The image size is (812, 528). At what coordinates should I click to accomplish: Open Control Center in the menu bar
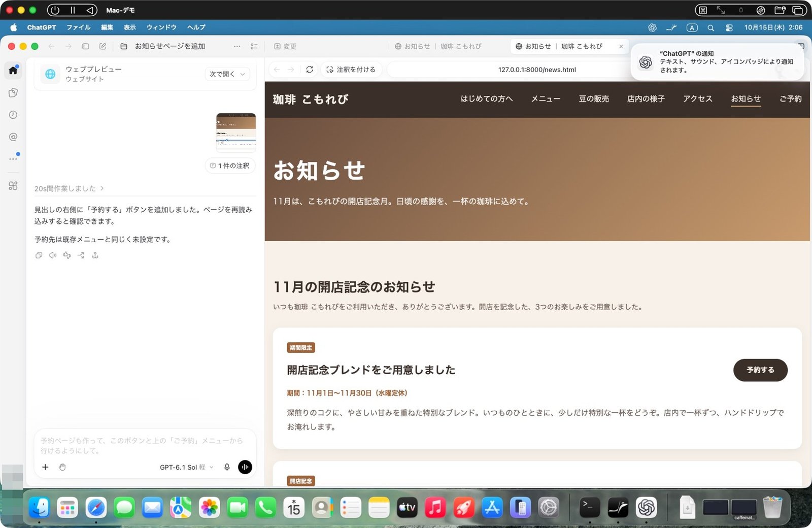[729, 27]
